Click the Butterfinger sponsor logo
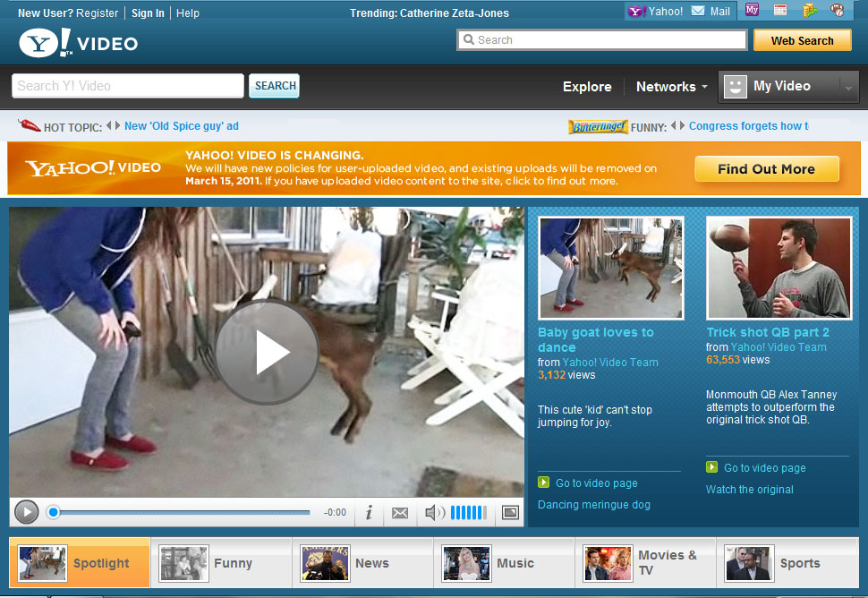Viewport: 868px width, 598px height. 598,127
